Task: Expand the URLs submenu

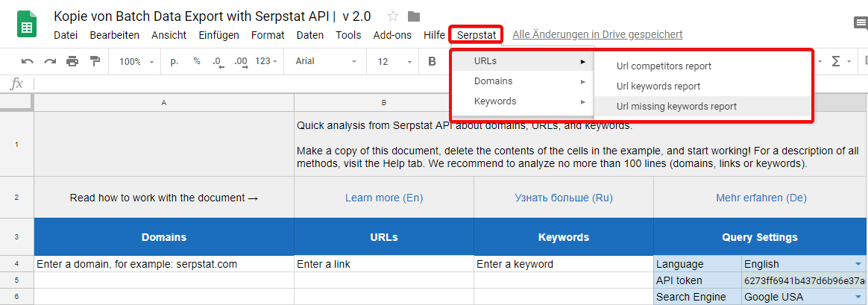Action: point(523,61)
